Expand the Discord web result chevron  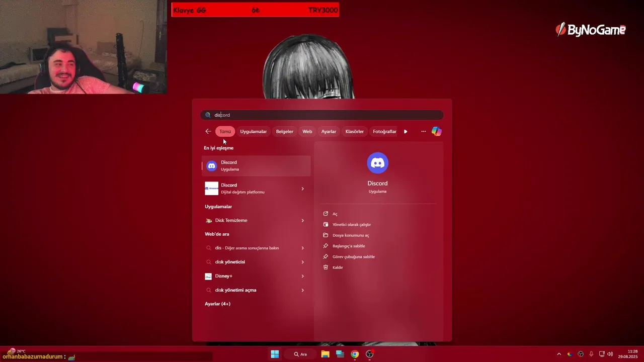tap(302, 189)
